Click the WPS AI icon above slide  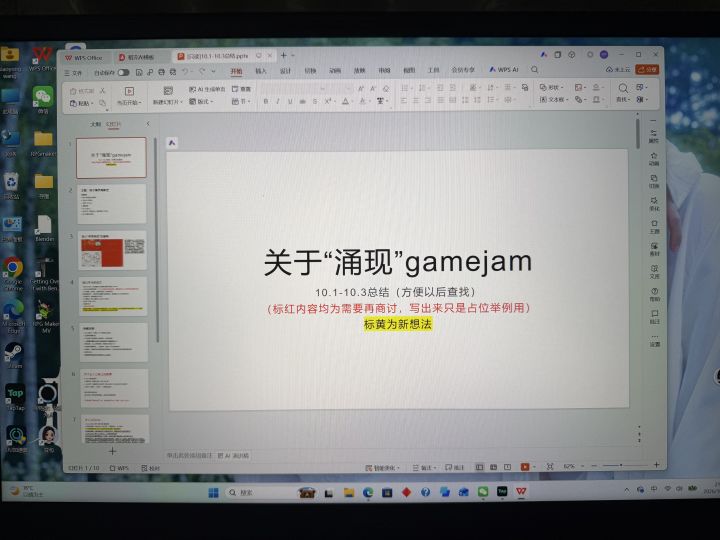pyautogui.click(x=172, y=143)
